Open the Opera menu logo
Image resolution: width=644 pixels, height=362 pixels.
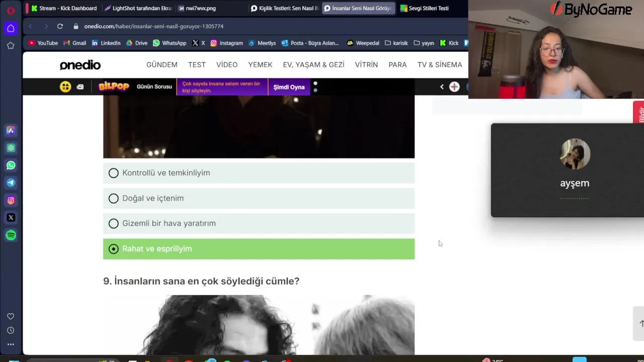[x=11, y=10]
